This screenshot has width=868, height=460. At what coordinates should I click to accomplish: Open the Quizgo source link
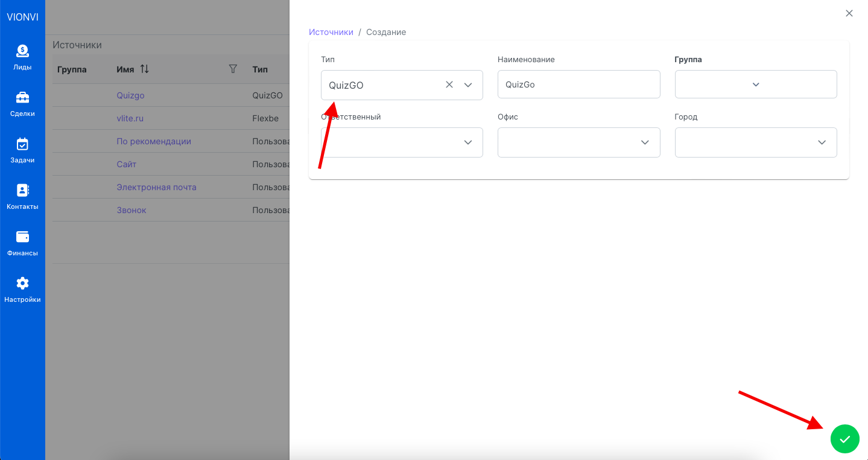coord(130,95)
